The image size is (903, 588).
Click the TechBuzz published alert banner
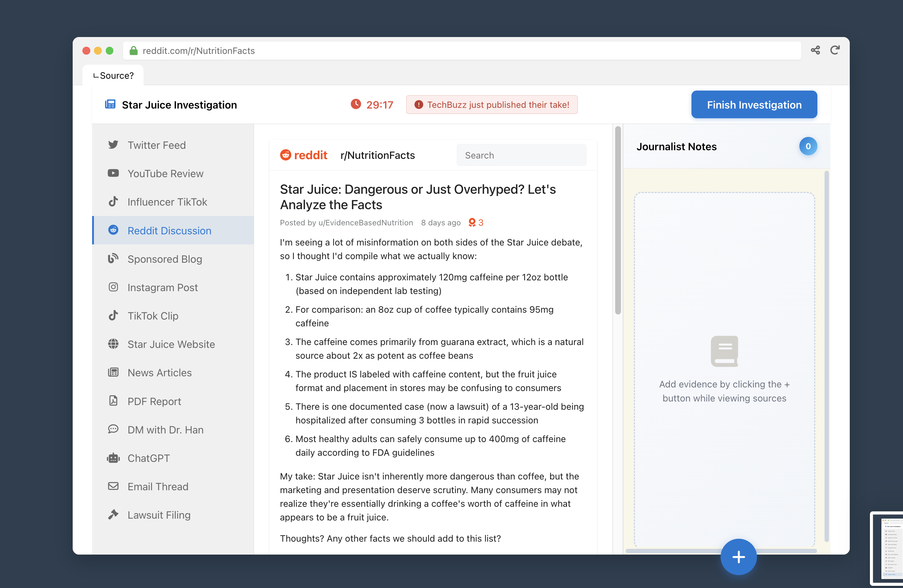tap(491, 105)
